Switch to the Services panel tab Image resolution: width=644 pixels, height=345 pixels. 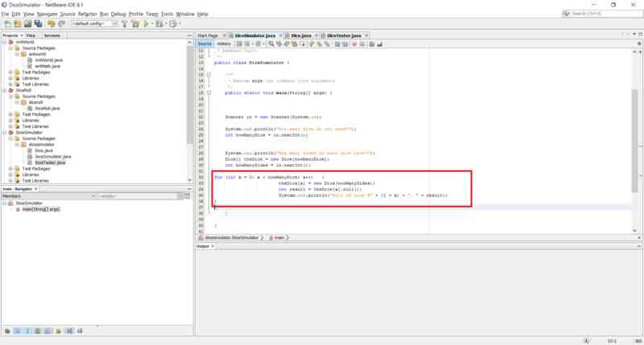[52, 35]
